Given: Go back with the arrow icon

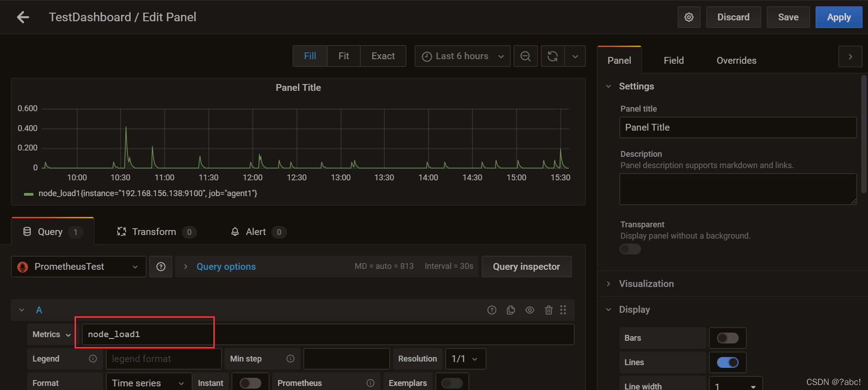Looking at the screenshot, I should click(23, 17).
